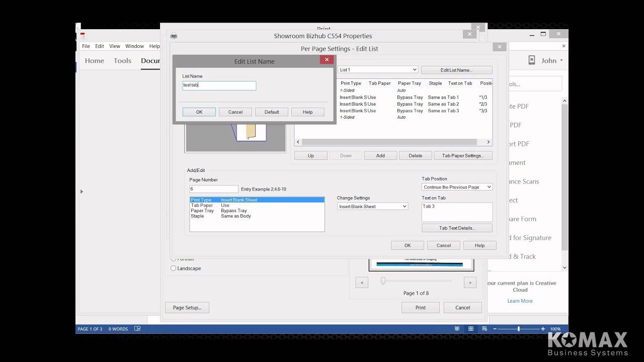This screenshot has height=362, width=644.
Task: Select Print Type Insert Blank Sheet row
Action: [x=257, y=200]
